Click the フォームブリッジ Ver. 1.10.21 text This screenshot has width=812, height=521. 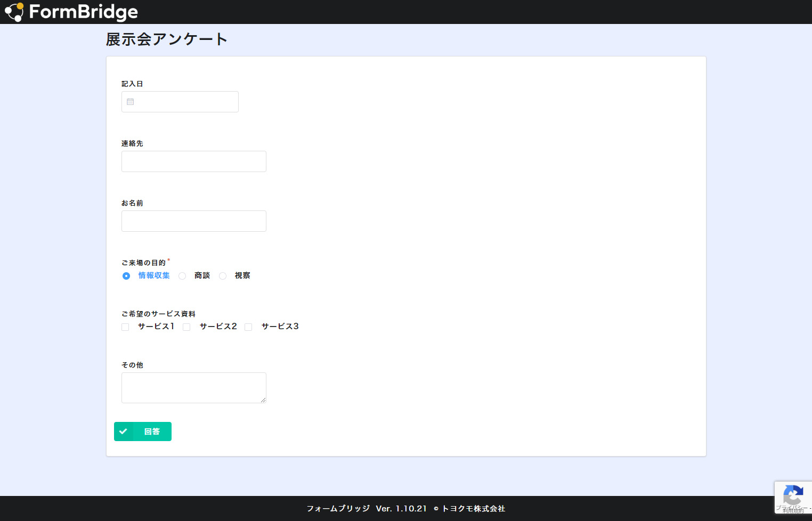367,509
